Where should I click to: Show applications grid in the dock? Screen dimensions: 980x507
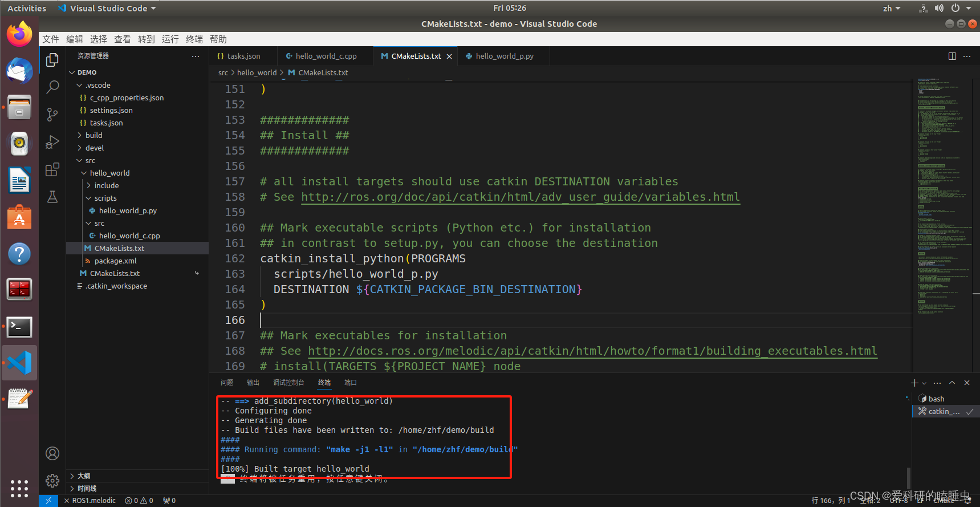pyautogui.click(x=19, y=488)
